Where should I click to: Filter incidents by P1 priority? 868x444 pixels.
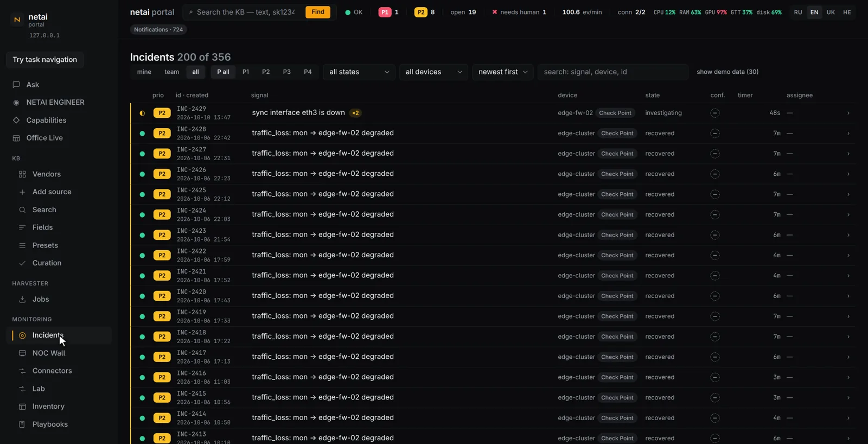(x=246, y=72)
